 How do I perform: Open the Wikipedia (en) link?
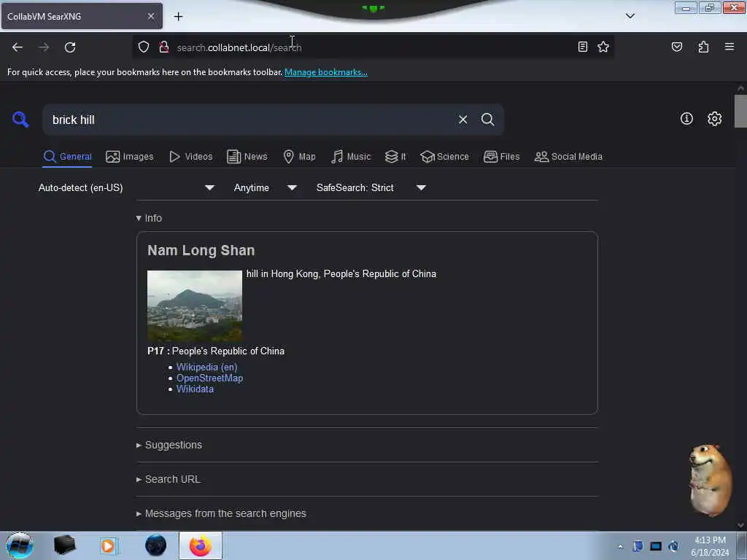(x=206, y=367)
